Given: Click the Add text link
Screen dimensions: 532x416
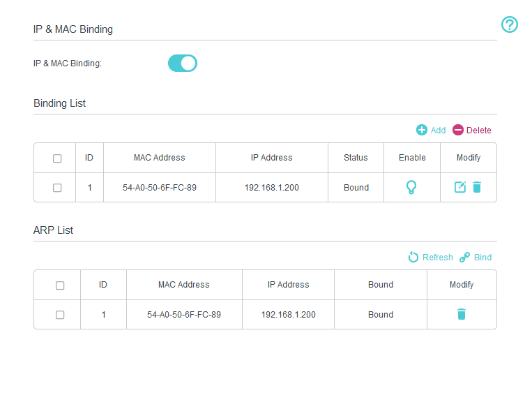Looking at the screenshot, I should click(438, 131).
